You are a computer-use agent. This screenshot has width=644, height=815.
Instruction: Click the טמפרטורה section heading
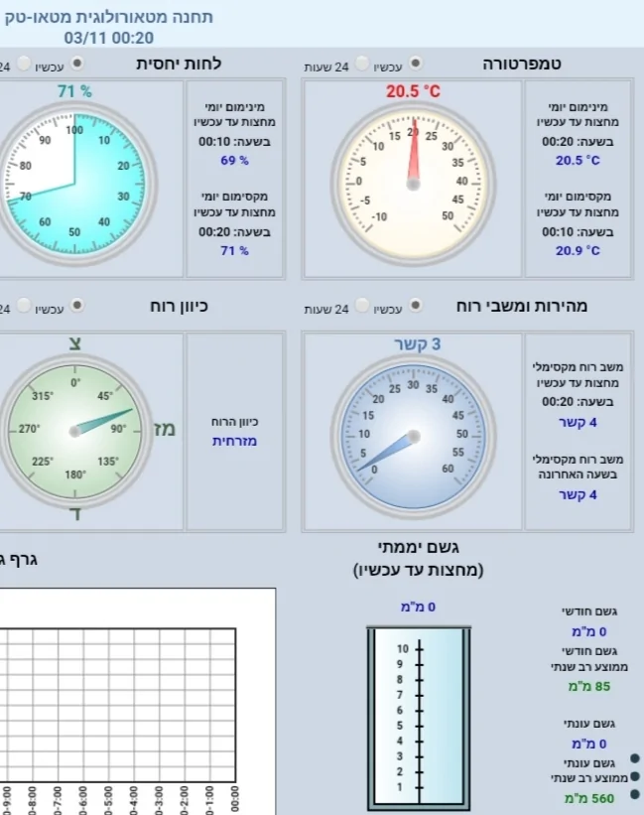point(522,64)
